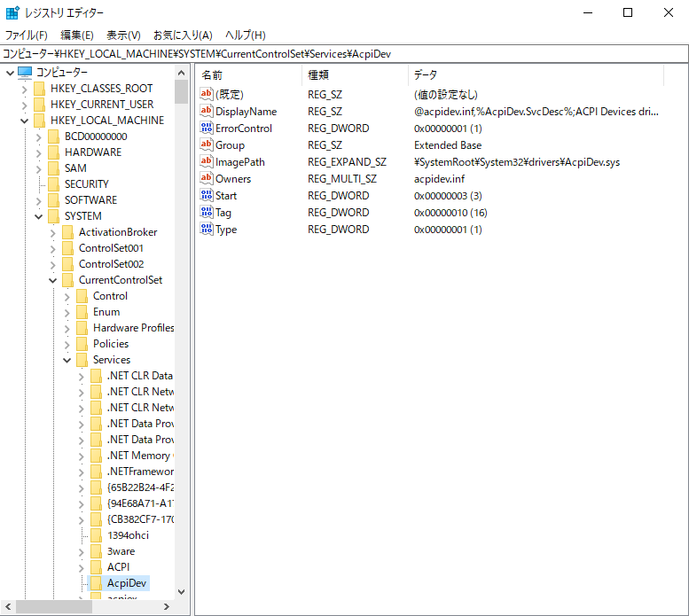
Task: Expand the HKEY_CLASSES_ROOT key
Action: pyautogui.click(x=25, y=89)
